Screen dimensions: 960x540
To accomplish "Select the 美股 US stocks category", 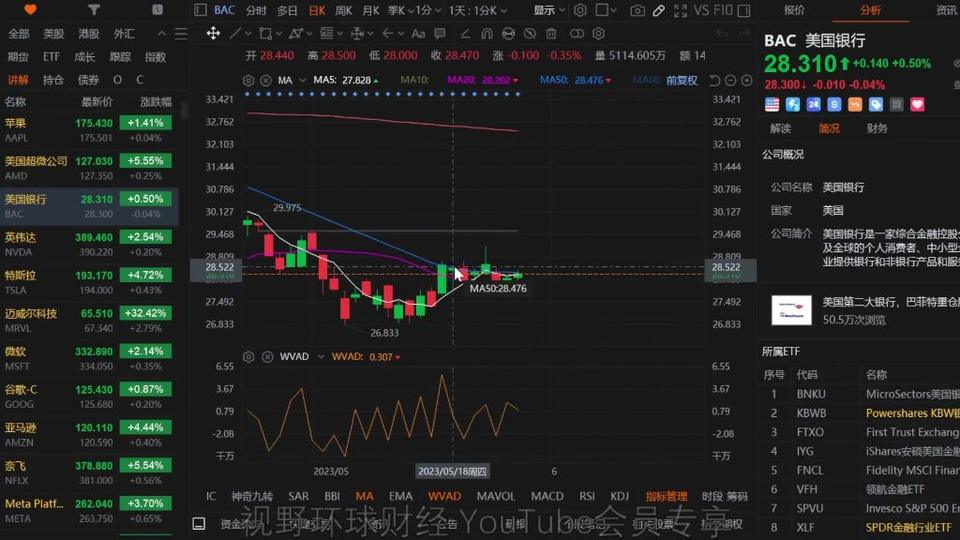I will (53, 34).
